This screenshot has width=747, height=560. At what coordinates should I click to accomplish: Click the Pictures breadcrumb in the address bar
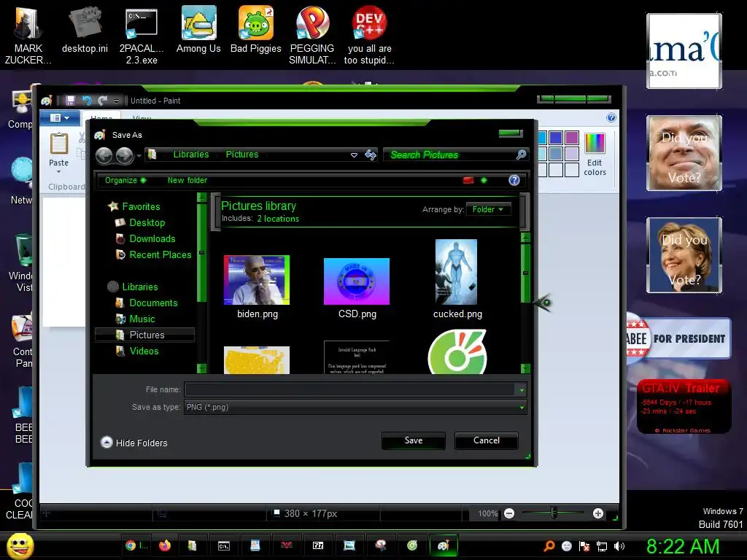[242, 155]
